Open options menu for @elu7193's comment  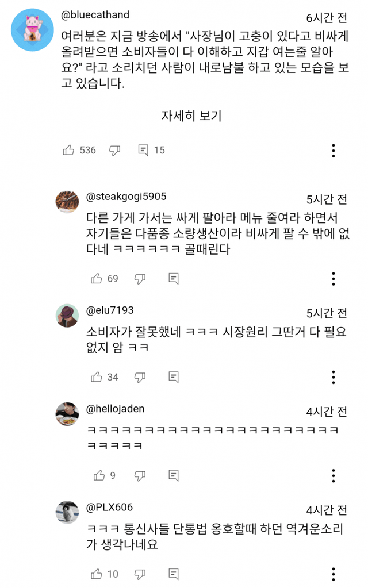pyautogui.click(x=333, y=378)
